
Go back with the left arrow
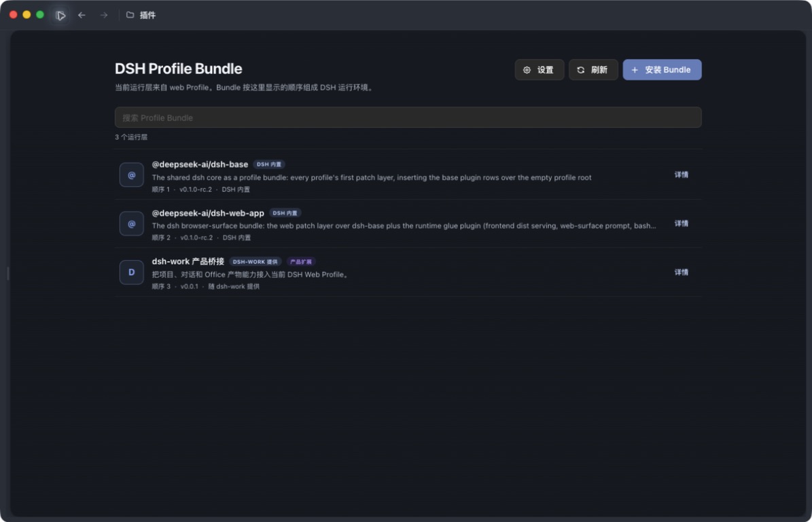(x=82, y=15)
